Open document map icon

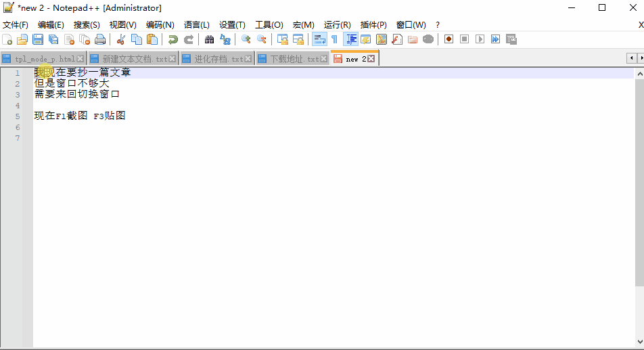coord(382,39)
